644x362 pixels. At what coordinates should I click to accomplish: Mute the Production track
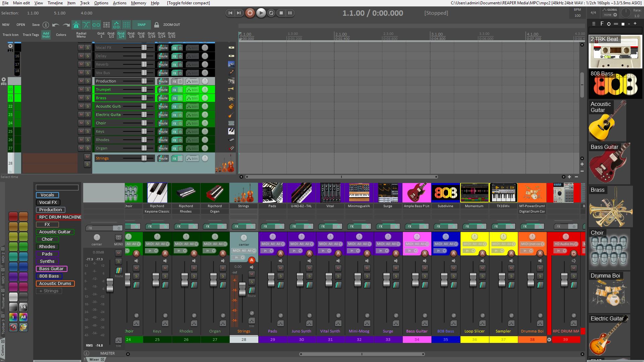click(x=81, y=81)
